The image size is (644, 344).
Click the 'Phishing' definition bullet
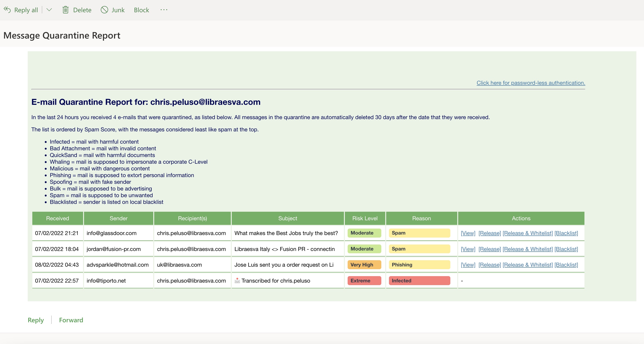pos(122,175)
